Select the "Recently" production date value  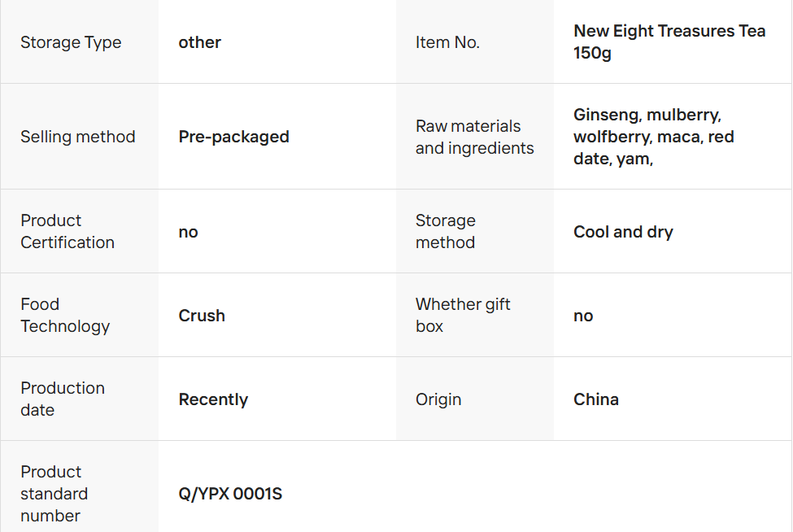(x=213, y=399)
